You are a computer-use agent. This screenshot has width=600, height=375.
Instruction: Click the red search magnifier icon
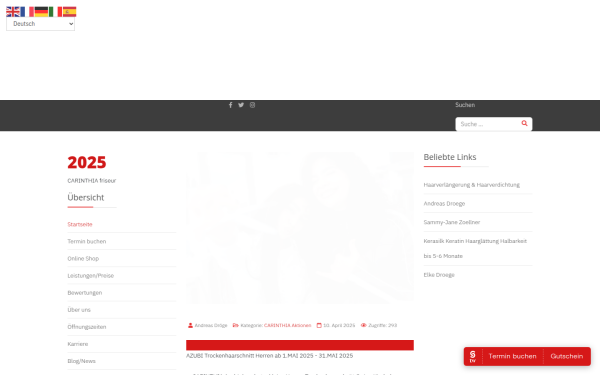525,123
